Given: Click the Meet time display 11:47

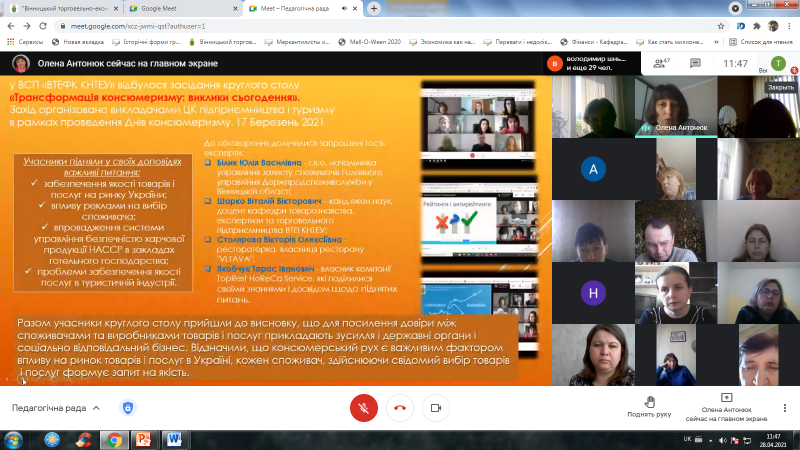Looking at the screenshot, I should [735, 64].
